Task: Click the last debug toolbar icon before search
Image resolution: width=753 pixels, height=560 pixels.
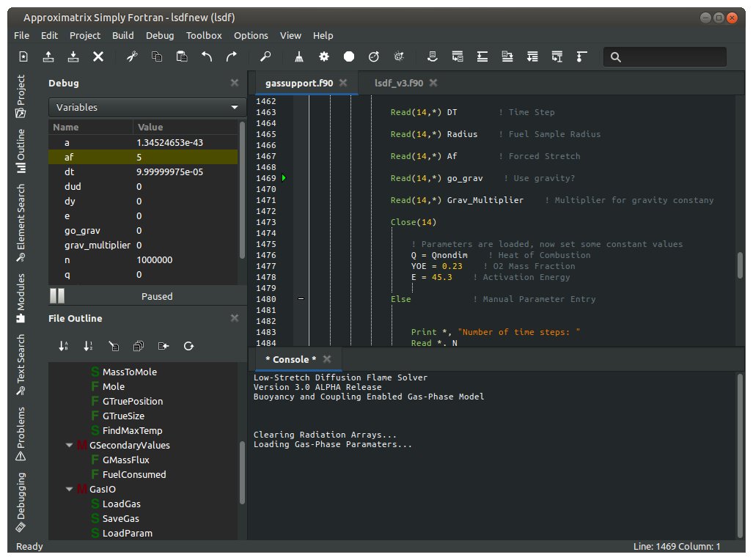Action: click(x=581, y=56)
